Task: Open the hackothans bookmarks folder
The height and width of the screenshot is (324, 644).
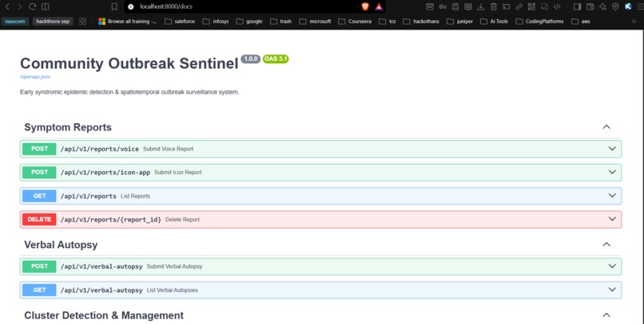Action: 421,22
